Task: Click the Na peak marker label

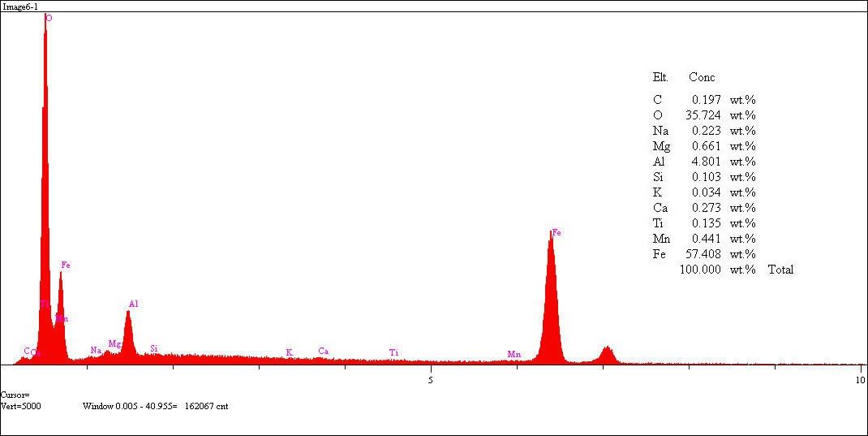Action: click(x=96, y=351)
